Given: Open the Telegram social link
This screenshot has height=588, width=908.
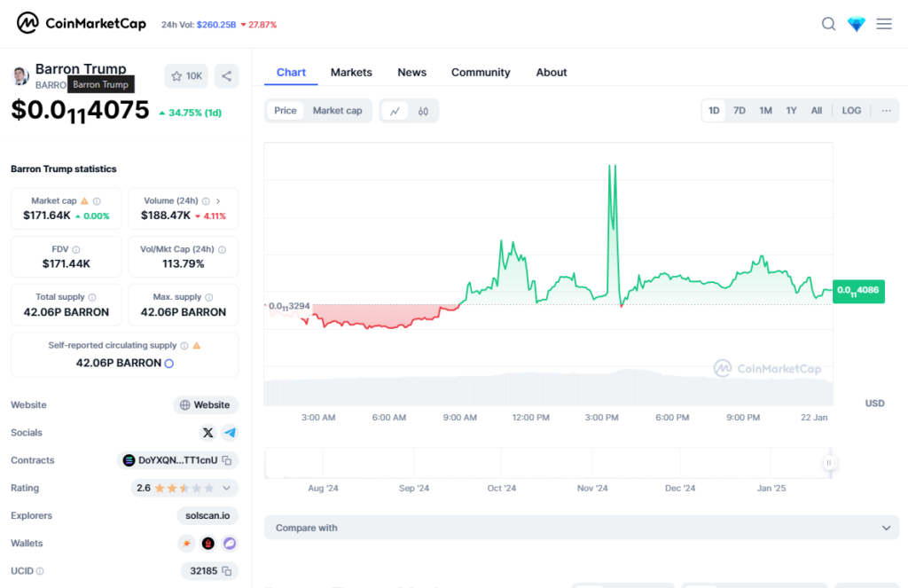Looking at the screenshot, I should (x=230, y=433).
